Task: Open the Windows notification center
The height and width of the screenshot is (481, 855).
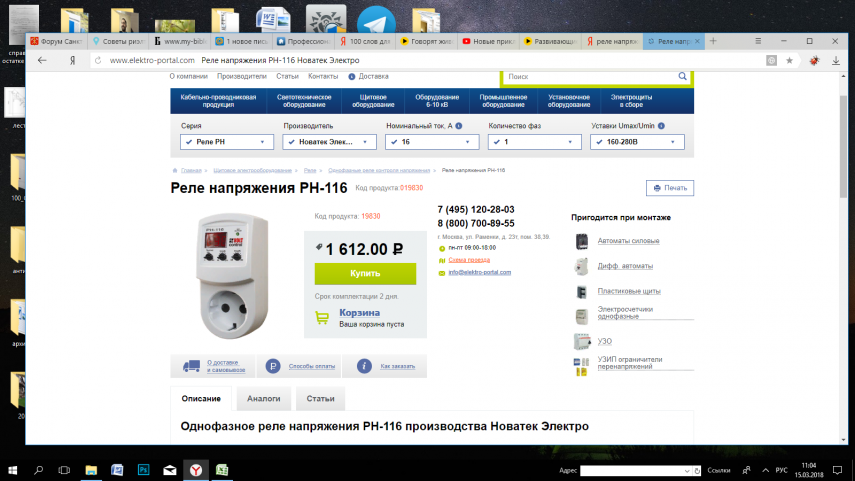Action: tap(838, 470)
